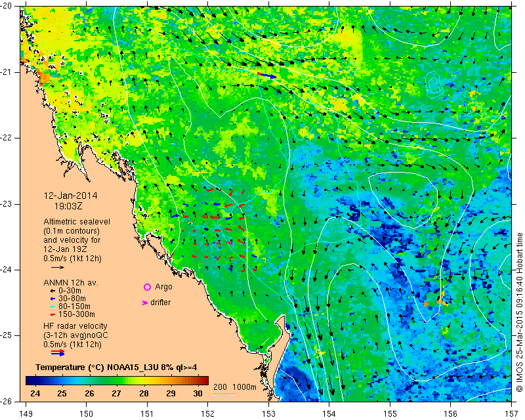Click the longitude axis label 157
This screenshot has height=420, width=525.
point(511,414)
